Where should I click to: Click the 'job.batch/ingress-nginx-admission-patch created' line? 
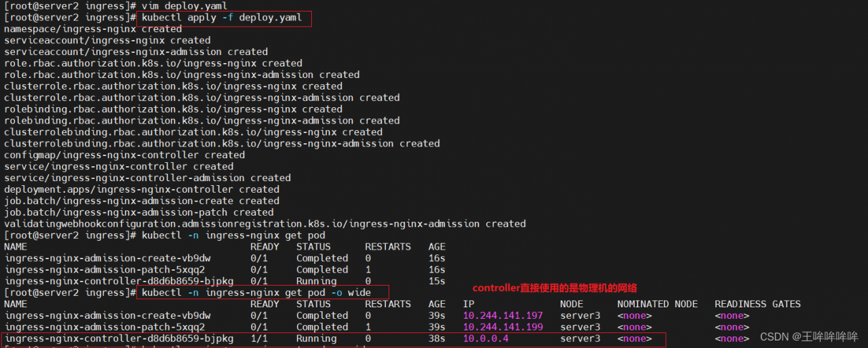[138, 212]
